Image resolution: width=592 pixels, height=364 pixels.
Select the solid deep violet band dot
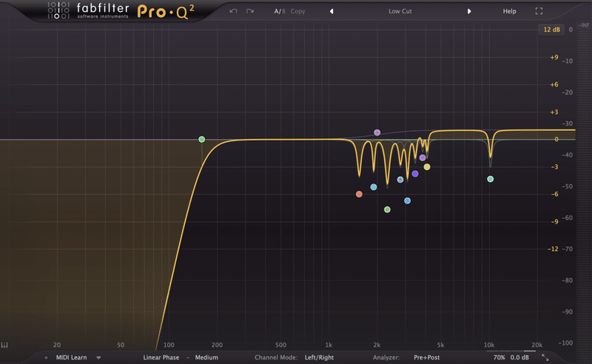(415, 174)
